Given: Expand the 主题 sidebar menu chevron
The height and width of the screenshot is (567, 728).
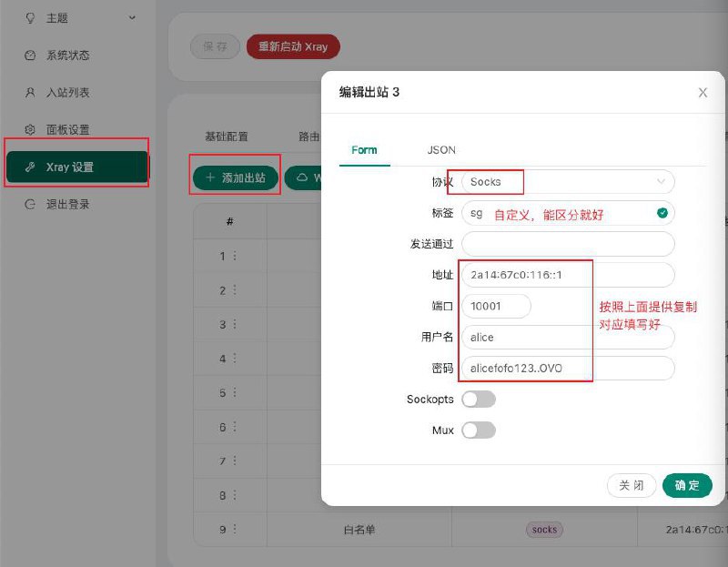Looking at the screenshot, I should [x=133, y=18].
